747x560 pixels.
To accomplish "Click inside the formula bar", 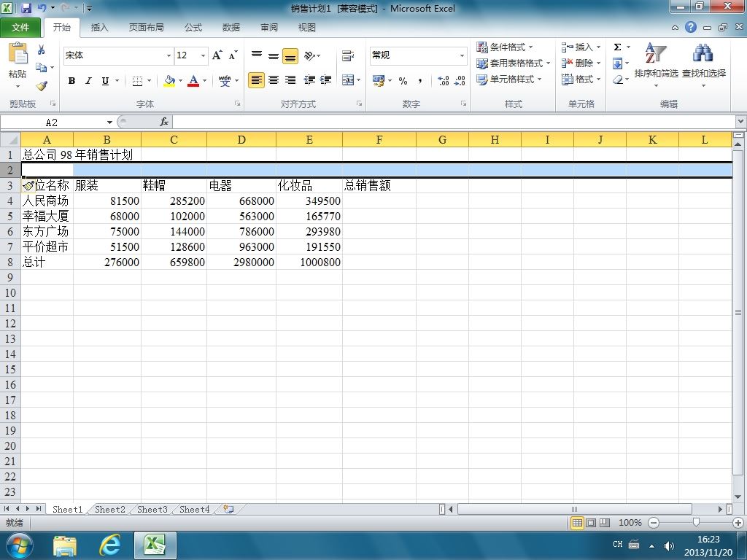I will (454, 122).
